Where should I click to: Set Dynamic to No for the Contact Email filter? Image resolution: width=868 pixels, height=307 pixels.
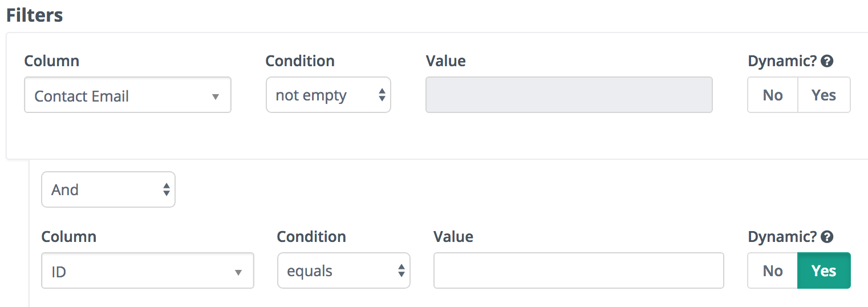[773, 95]
